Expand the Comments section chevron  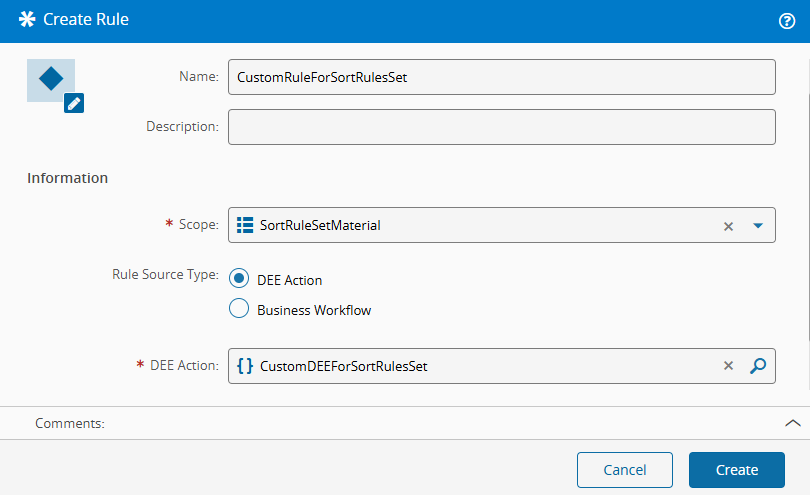792,423
